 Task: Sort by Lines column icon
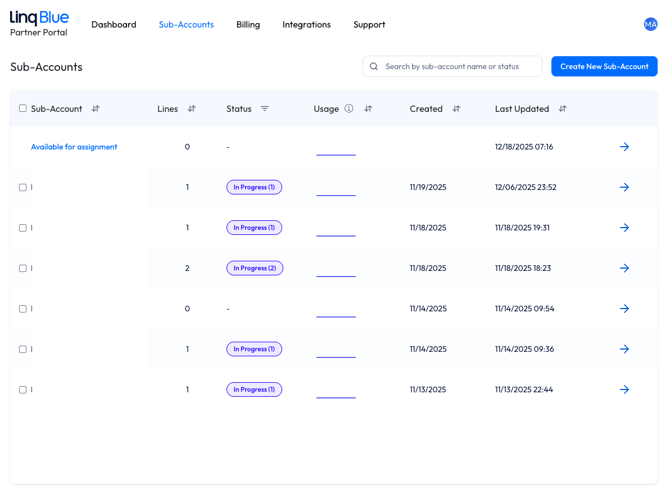192,109
